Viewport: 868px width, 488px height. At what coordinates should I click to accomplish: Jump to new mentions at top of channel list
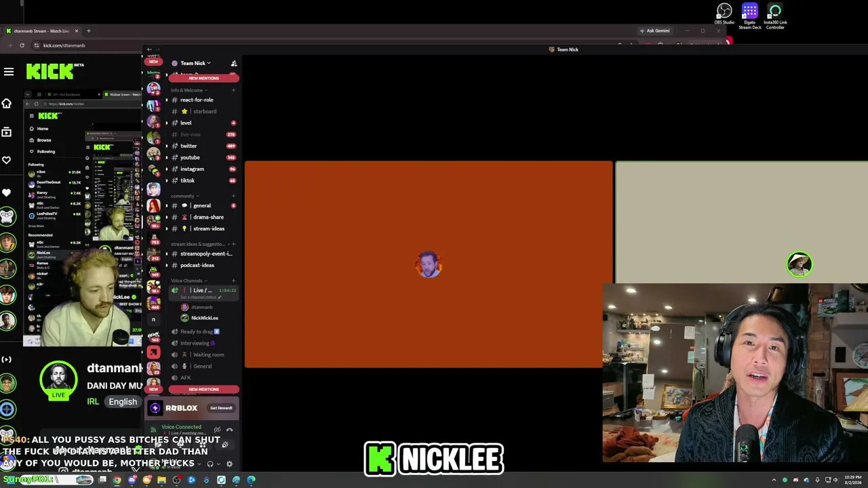tap(203, 78)
